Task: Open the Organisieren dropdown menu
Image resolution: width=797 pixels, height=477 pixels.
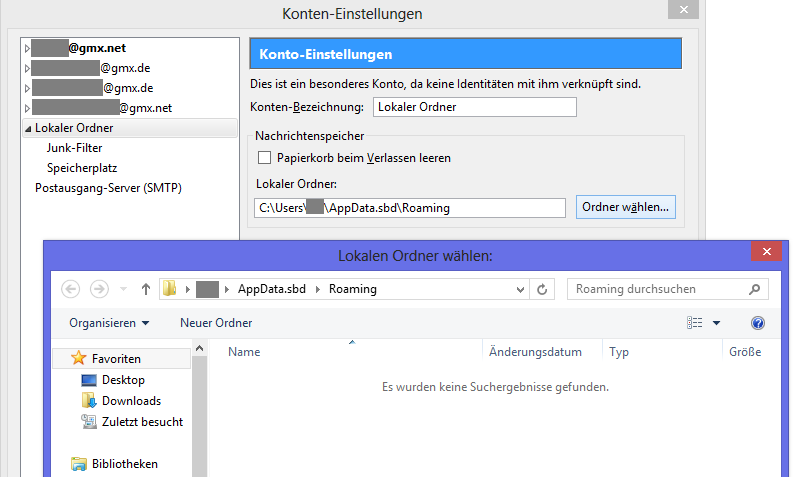Action: (109, 323)
